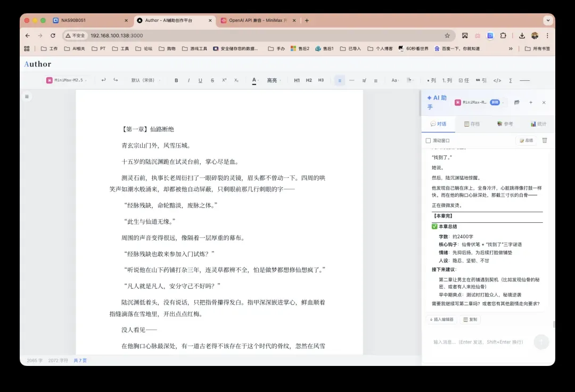Apply strikethrough formatting

click(212, 80)
